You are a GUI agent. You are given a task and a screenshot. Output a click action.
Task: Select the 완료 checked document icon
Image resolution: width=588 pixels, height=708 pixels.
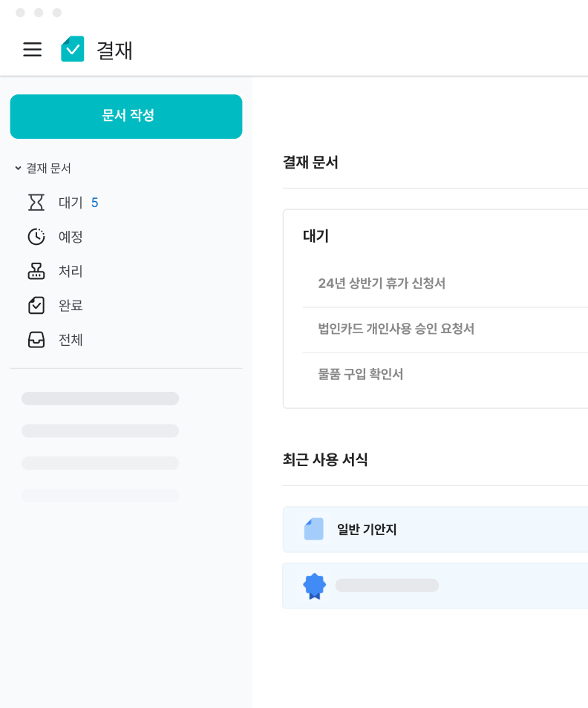coord(36,305)
